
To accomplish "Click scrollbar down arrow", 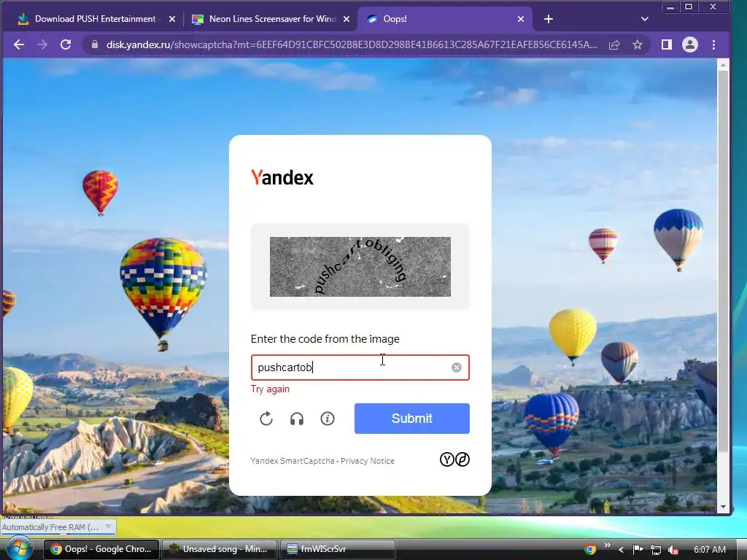I will tap(723, 507).
